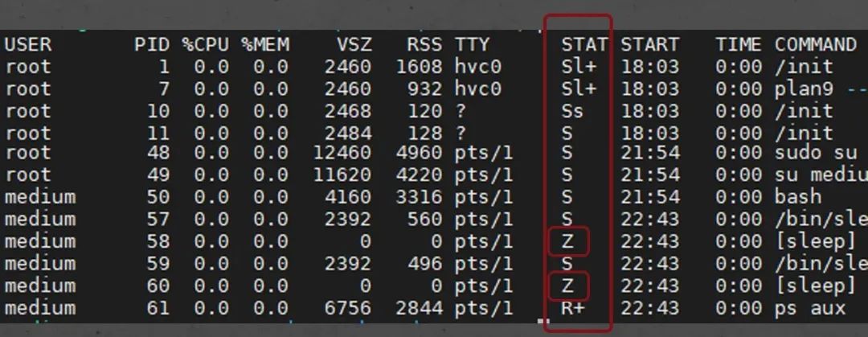Image resolution: width=868 pixels, height=337 pixels.
Task: Click the Ss status value
Action: [572, 111]
